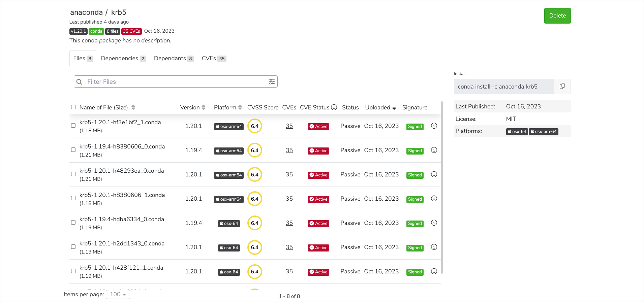644x302 pixels.
Task: Click osx-64 platform badge in Platforms sidebar
Action: tap(517, 132)
